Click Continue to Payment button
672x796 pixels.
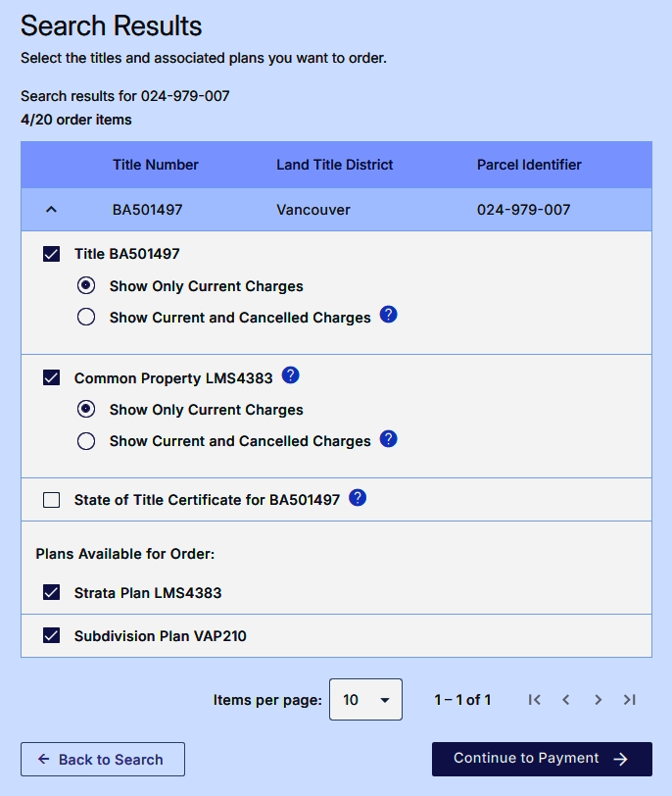coord(542,759)
